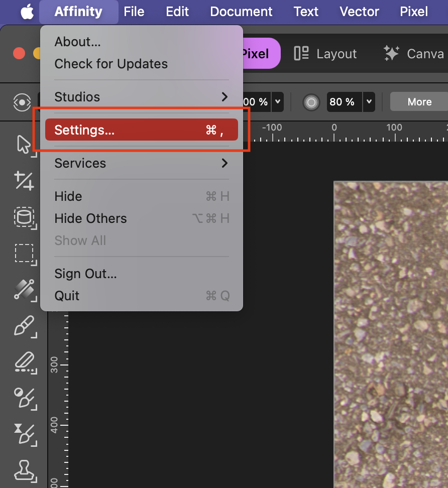Click the Canva sparkle icon
This screenshot has width=448, height=488.
(391, 53)
